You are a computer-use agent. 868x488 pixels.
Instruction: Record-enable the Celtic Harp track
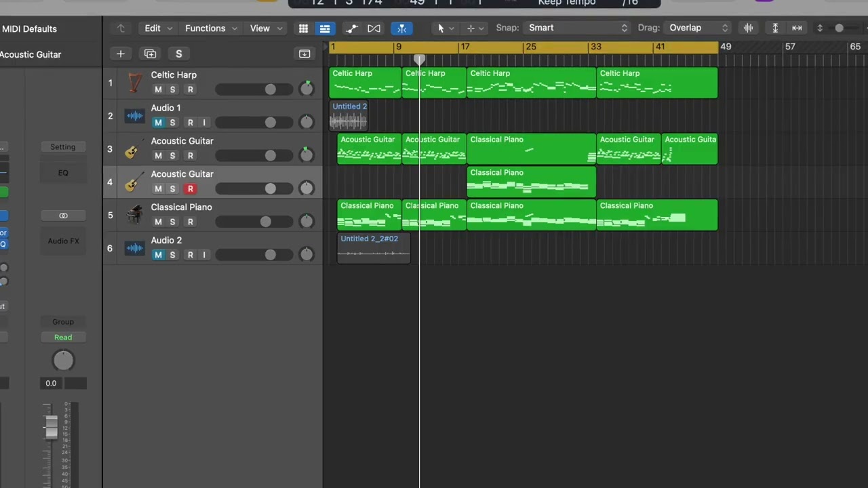(x=191, y=89)
